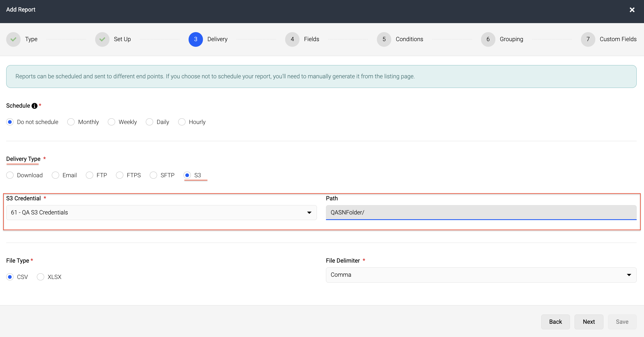Click the Delivery Type label
The height and width of the screenshot is (337, 644).
23,159
